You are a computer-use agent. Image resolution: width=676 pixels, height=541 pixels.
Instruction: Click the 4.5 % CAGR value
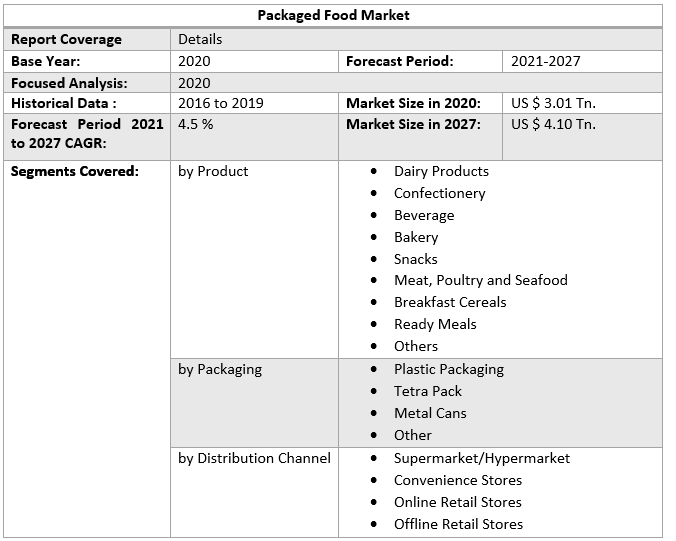(195, 124)
